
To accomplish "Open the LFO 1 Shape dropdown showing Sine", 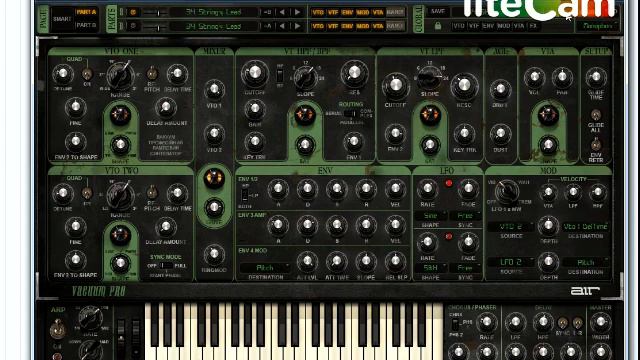I will (x=430, y=216).
